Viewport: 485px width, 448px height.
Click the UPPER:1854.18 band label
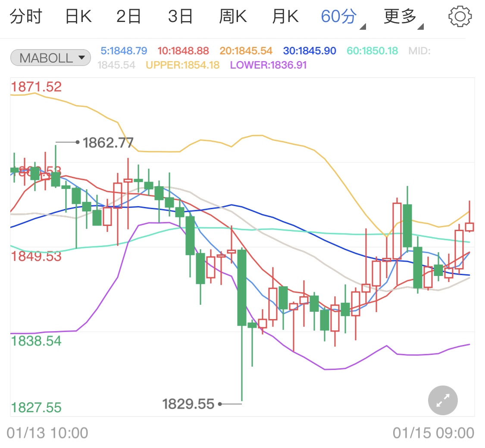(x=182, y=65)
